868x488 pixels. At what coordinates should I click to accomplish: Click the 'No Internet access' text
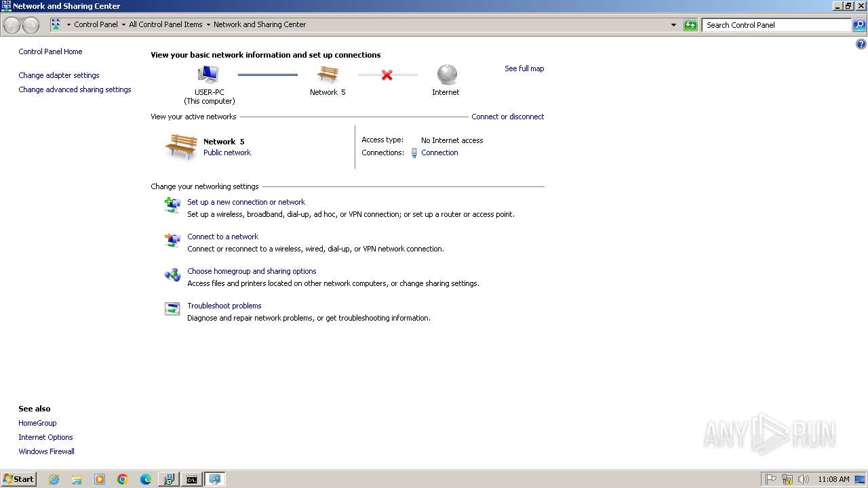[452, 140]
